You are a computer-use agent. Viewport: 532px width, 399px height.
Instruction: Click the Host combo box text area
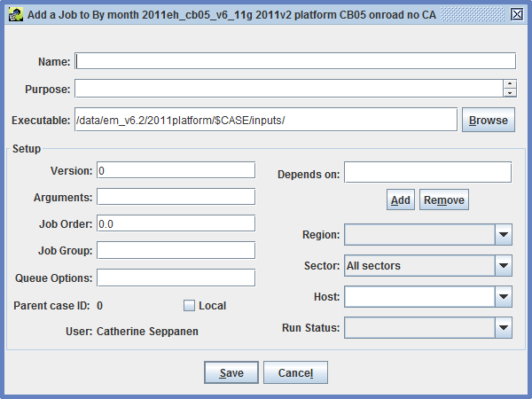tap(419, 296)
